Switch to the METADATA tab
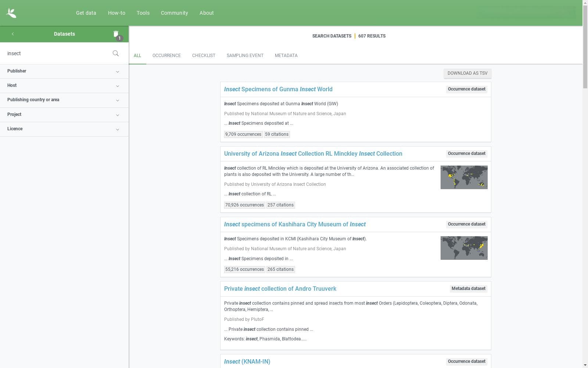 286,56
